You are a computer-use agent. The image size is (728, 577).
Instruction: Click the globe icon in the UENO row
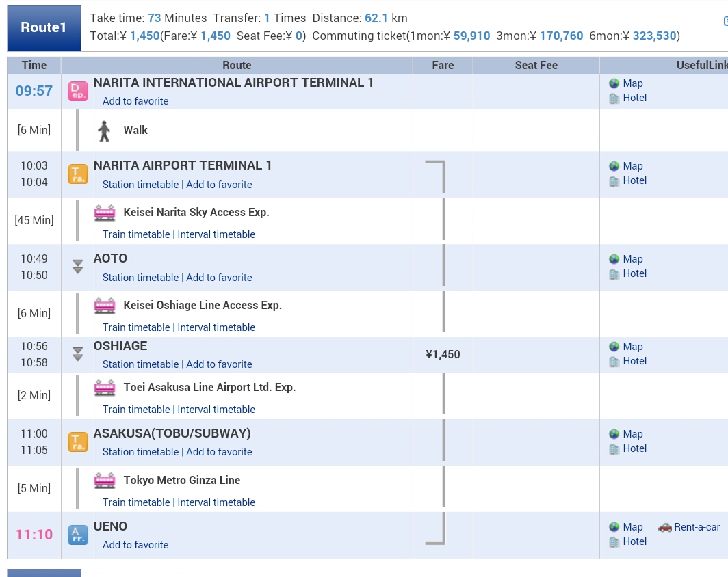tap(614, 527)
